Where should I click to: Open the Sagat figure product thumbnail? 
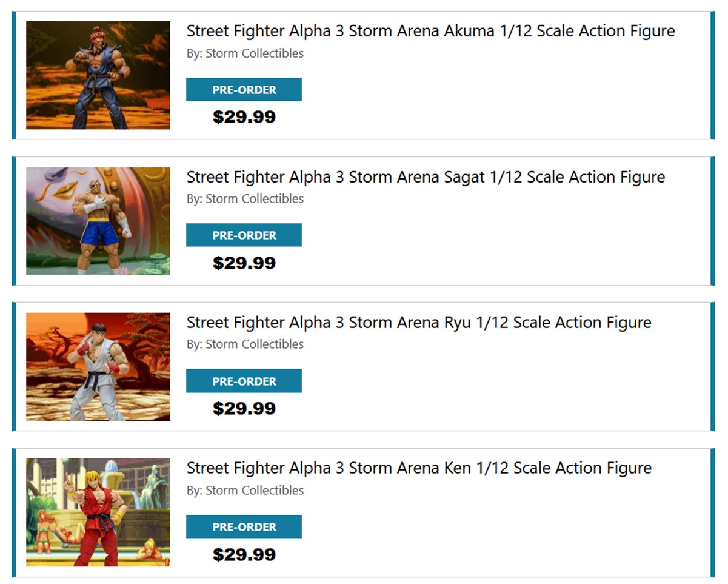click(98, 221)
